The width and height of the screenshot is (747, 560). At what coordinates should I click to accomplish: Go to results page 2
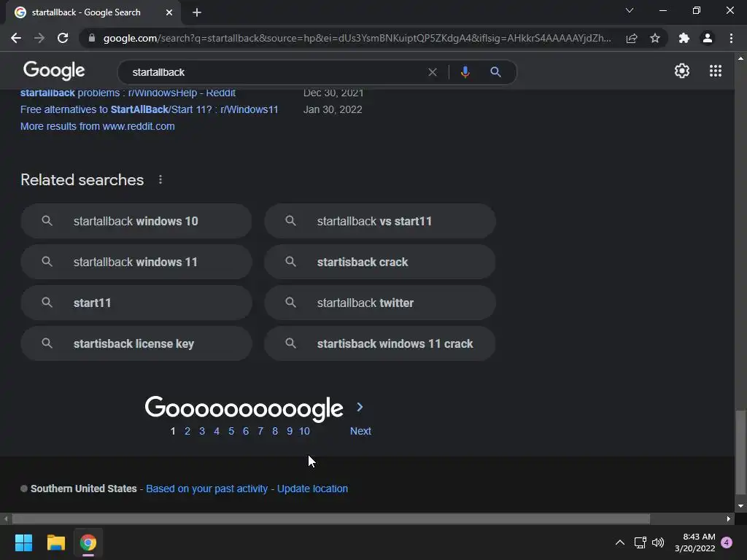coord(187,431)
